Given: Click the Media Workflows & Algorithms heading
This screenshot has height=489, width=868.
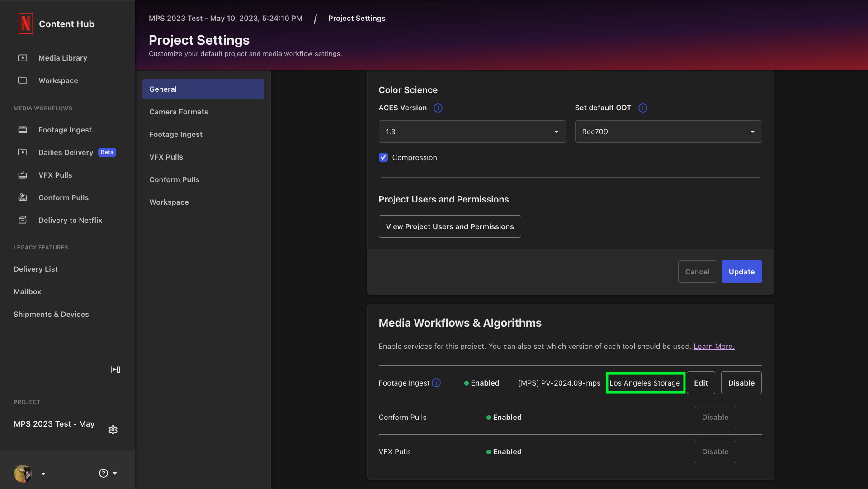Looking at the screenshot, I should (460, 323).
